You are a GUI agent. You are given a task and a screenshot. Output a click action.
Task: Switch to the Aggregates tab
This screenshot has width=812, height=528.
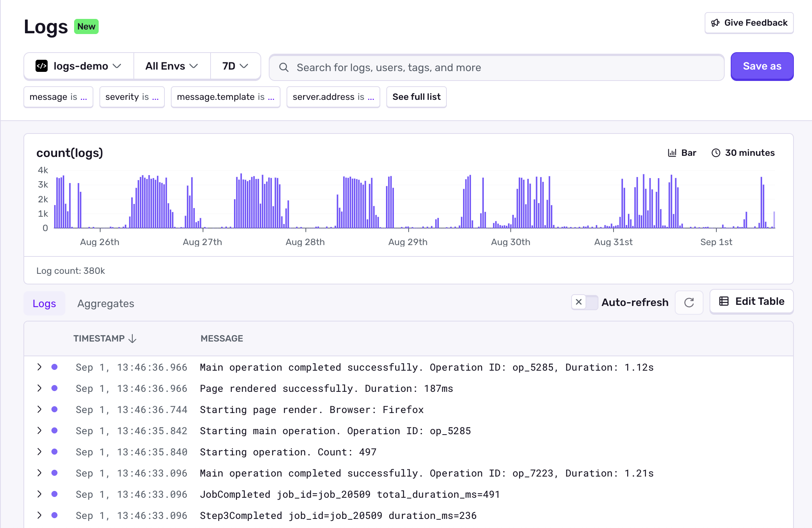106,303
